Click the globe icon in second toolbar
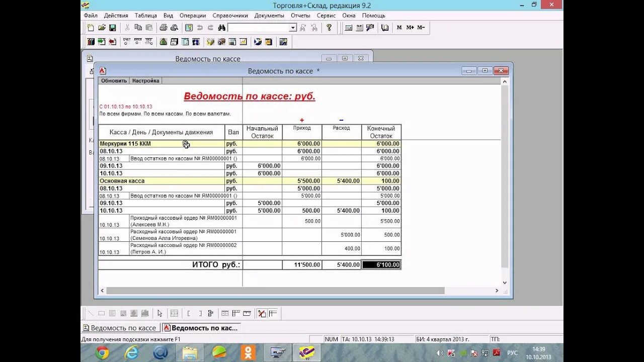Viewport: 644px width, 362px height. 258,42
